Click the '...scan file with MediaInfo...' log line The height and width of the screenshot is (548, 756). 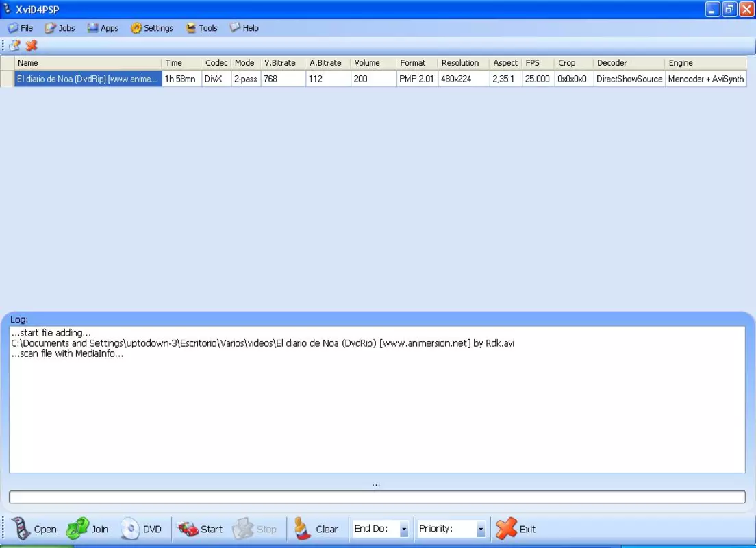[x=67, y=353]
